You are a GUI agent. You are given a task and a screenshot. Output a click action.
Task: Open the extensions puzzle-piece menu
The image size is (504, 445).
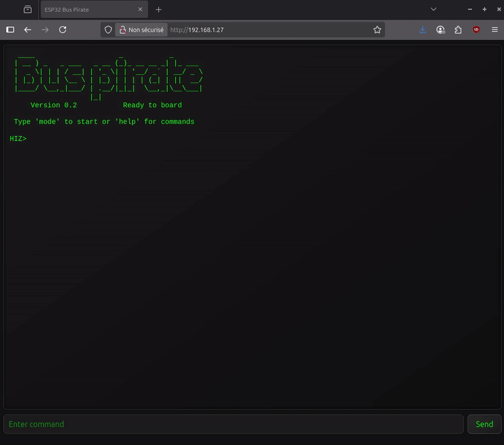pyautogui.click(x=458, y=30)
